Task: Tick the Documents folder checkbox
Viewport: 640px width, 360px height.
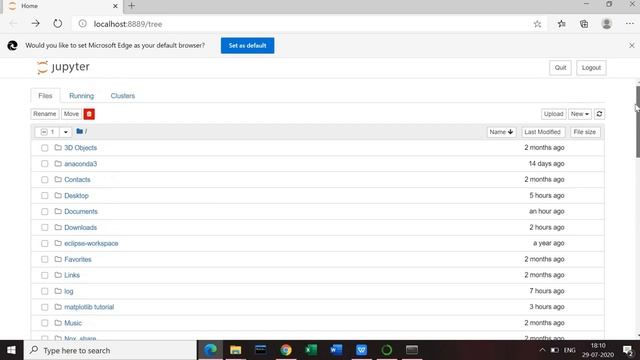Action: click(x=44, y=211)
